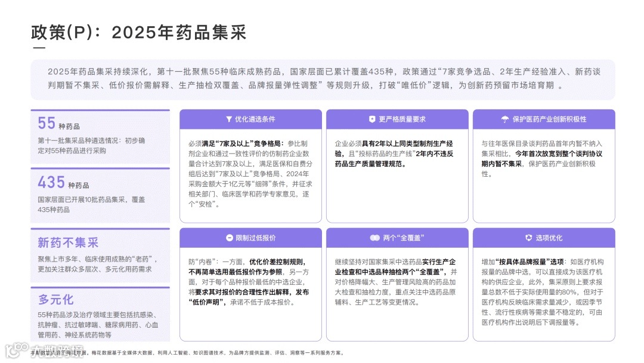Select the 限制过低报价 card header
644x363 pixels.
pyautogui.click(x=250, y=238)
